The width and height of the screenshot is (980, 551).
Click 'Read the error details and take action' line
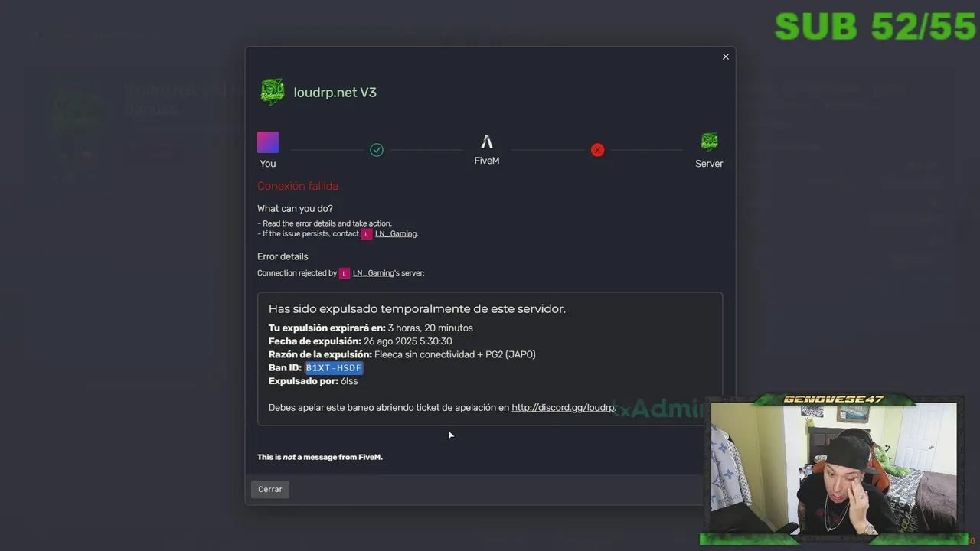pos(325,223)
